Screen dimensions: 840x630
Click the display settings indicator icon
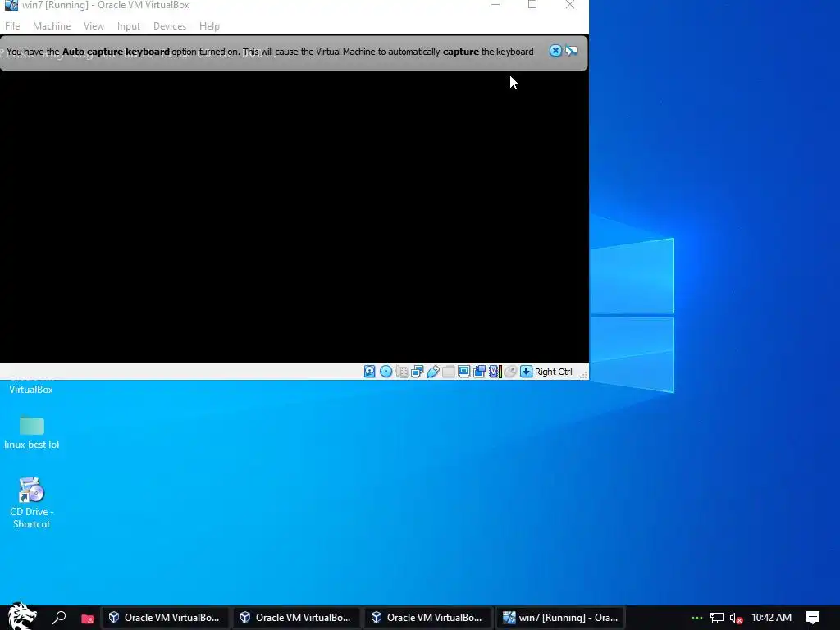point(464,372)
